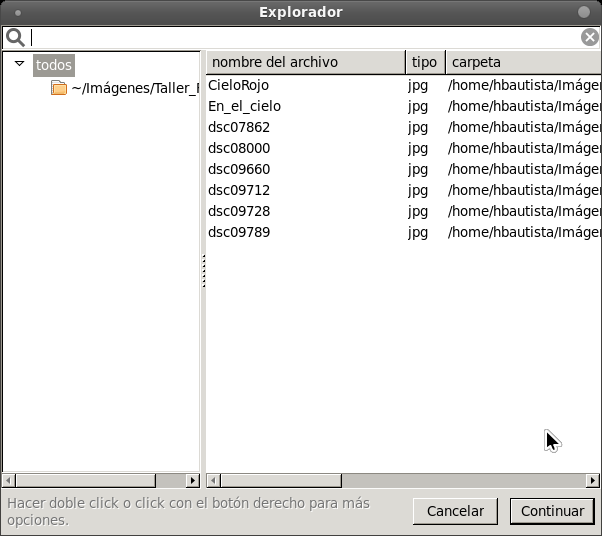Click left arrow of folder tree scrollbar

(8, 480)
